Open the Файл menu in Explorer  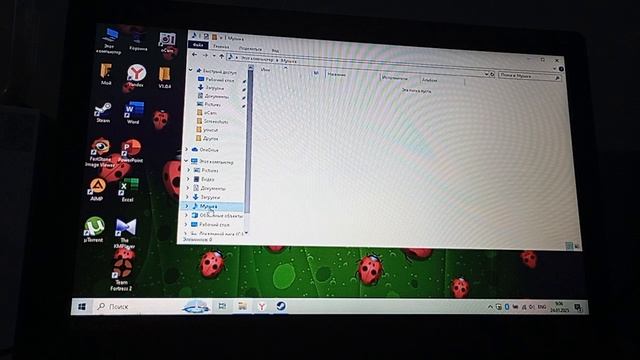198,45
